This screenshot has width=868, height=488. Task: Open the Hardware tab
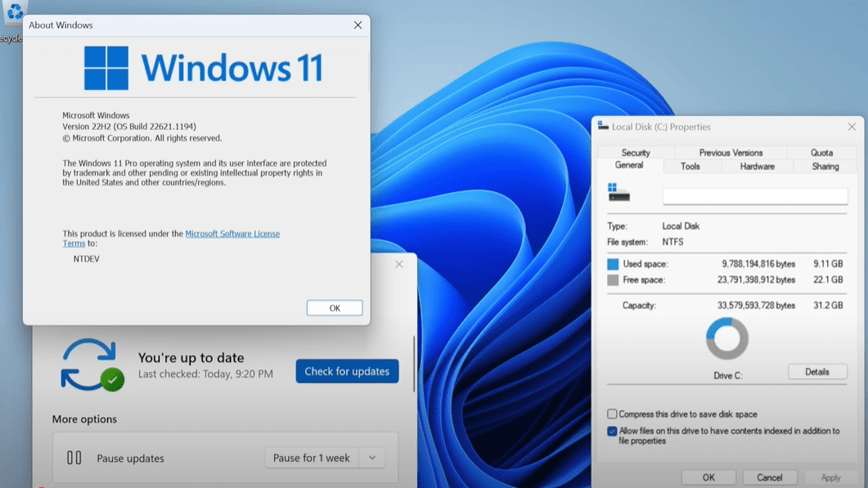tap(756, 166)
